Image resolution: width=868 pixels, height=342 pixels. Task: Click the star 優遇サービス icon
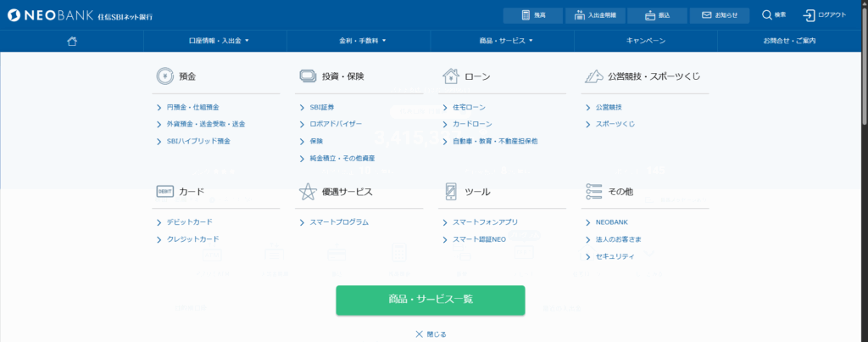(x=308, y=192)
